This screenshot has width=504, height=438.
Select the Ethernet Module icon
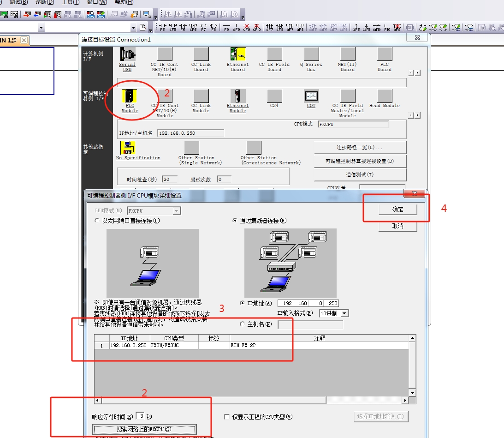click(x=237, y=96)
